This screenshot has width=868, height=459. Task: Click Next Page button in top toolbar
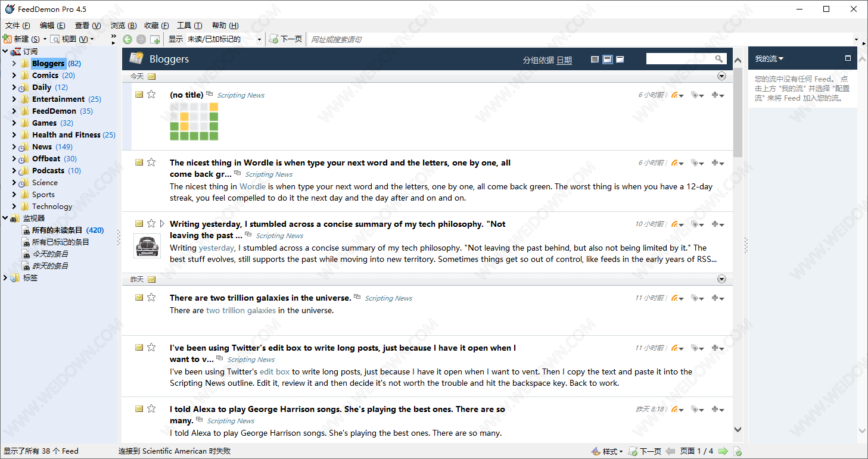pyautogui.click(x=286, y=39)
